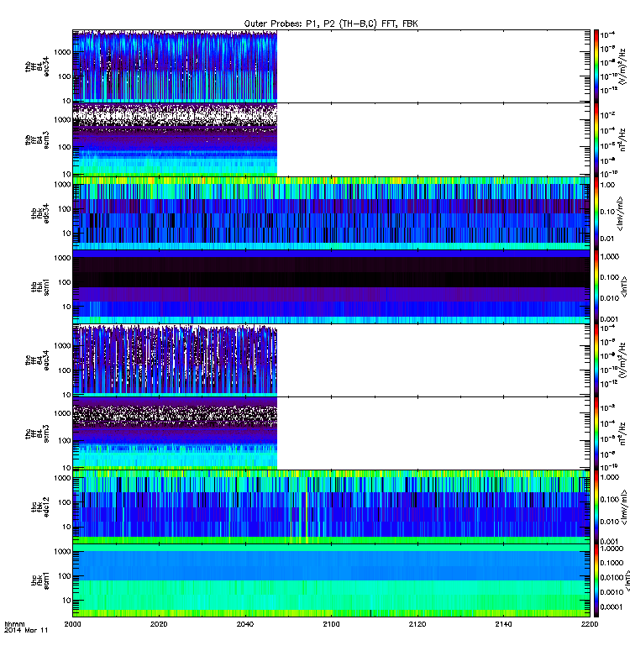Click the 'thb fbk edc34' panel label

pyautogui.click(x=39, y=213)
